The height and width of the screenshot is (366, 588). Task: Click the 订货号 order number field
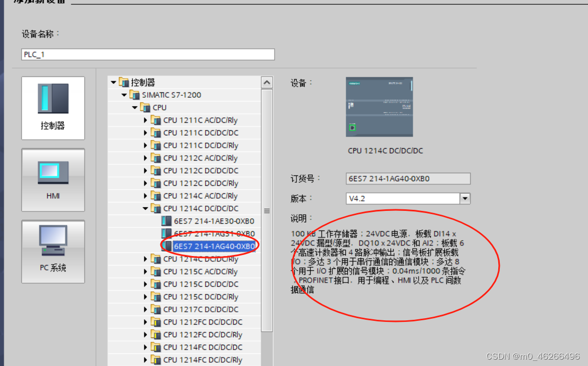[x=408, y=178]
